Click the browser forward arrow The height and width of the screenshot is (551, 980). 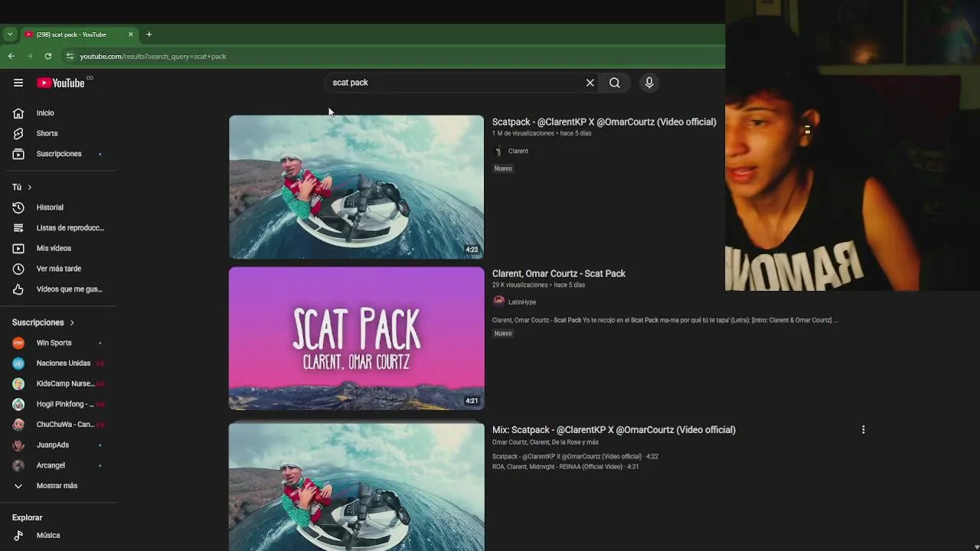pos(29,56)
